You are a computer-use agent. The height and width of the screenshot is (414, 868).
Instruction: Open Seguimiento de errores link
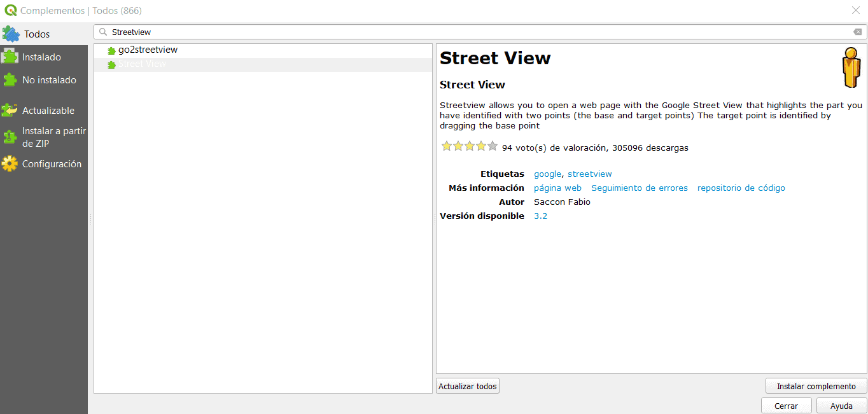pyautogui.click(x=640, y=188)
